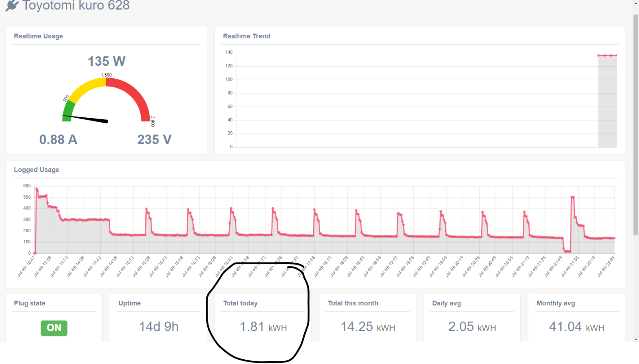Click the 1,500 label on the gauge
Viewport: 639px width, 364px height.
click(106, 75)
